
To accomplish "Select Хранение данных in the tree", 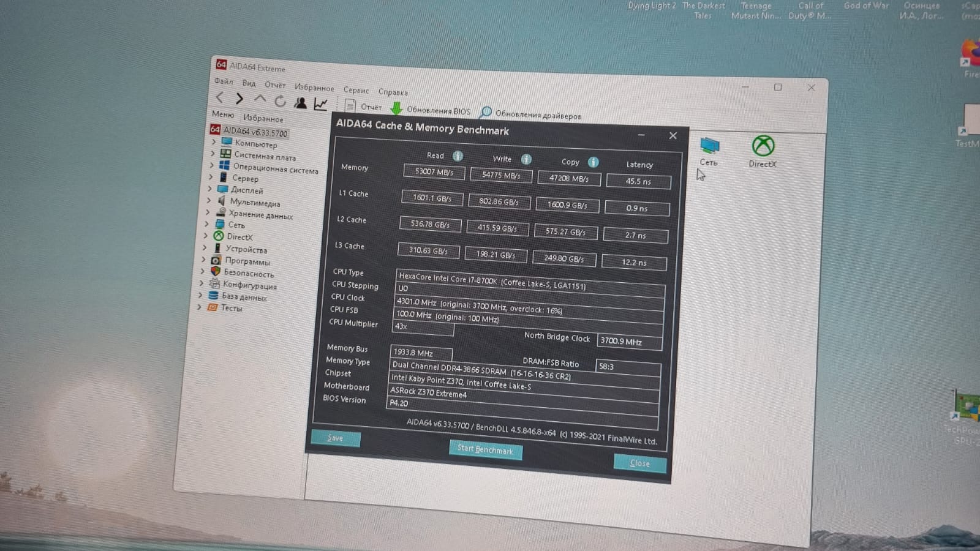I will [260, 214].
